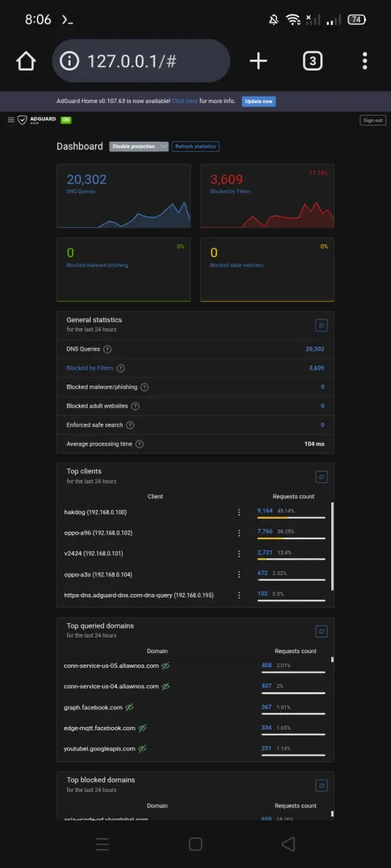This screenshot has height=868, width=391.
Task: Open options menu for v2424 client
Action: coord(239,554)
